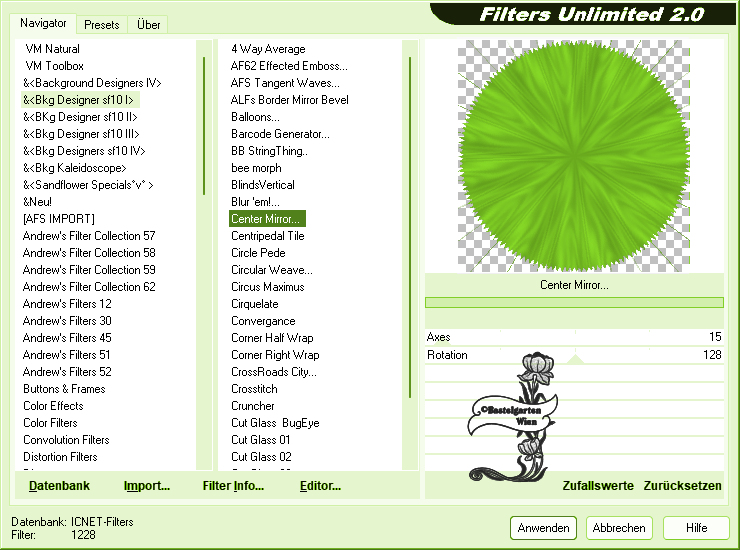Image resolution: width=740 pixels, height=550 pixels.
Task: Select &<Bkg Kaleidoscope> category
Action: coord(75,168)
